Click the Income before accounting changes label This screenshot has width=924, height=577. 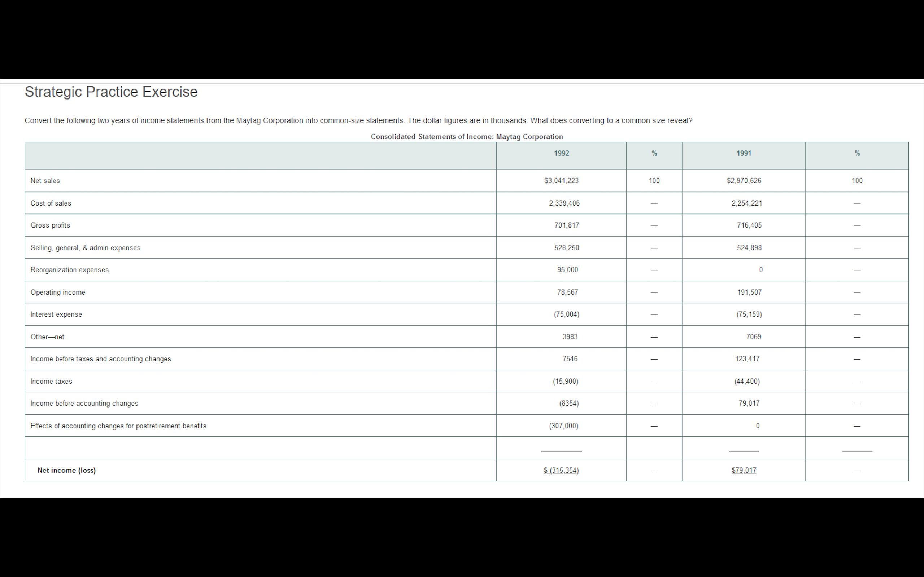pyautogui.click(x=84, y=404)
